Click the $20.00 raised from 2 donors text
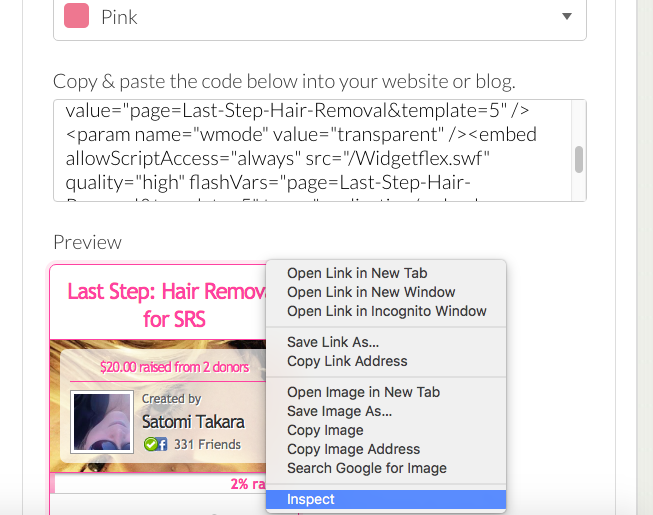The height and width of the screenshot is (515, 653). point(174,367)
